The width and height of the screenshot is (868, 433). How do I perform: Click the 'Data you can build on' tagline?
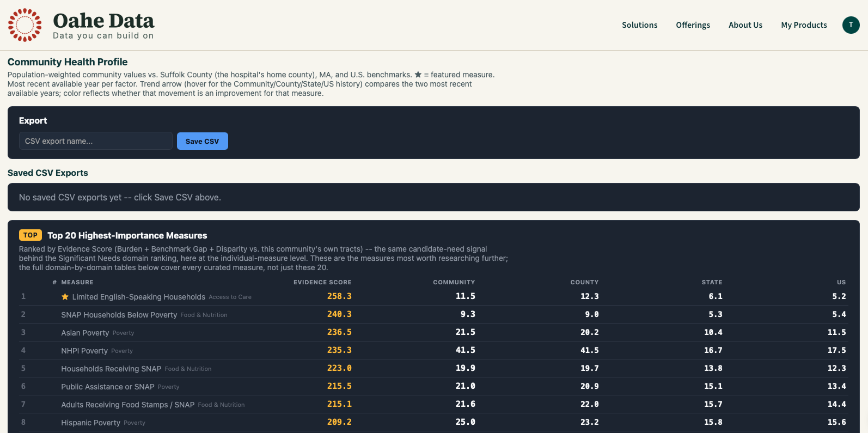click(x=103, y=36)
